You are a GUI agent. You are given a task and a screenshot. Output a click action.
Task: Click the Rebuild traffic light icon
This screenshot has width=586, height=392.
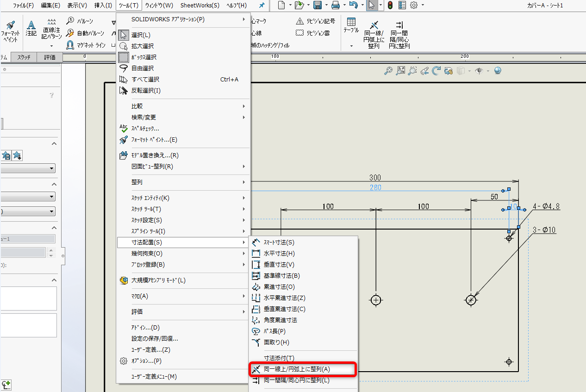[x=390, y=5]
